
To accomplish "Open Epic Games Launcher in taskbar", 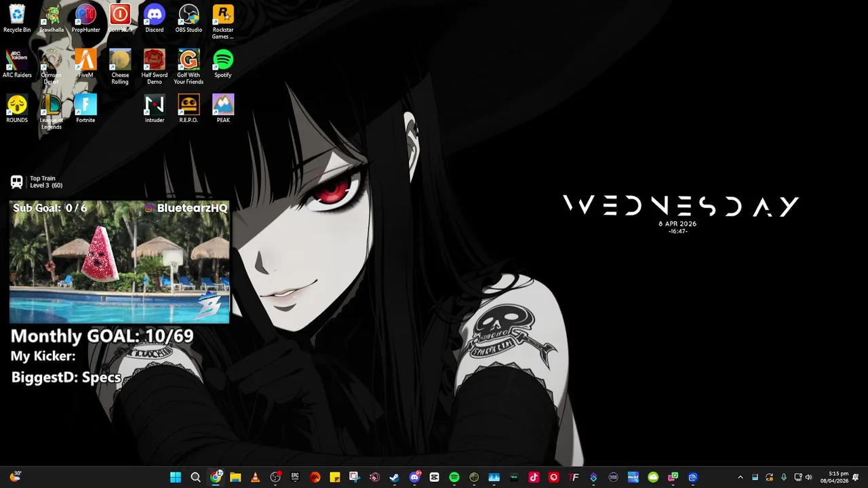I will click(295, 477).
